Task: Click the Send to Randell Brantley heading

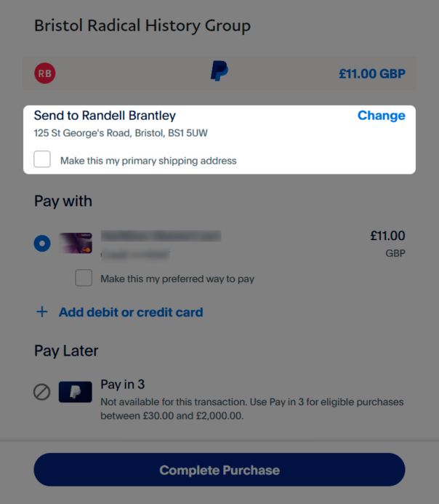Action: point(105,116)
